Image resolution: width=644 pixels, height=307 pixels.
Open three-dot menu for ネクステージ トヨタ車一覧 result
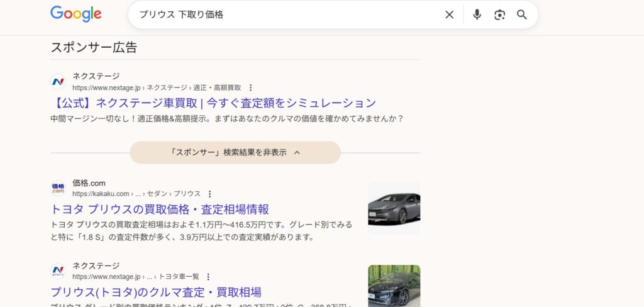[208, 277]
